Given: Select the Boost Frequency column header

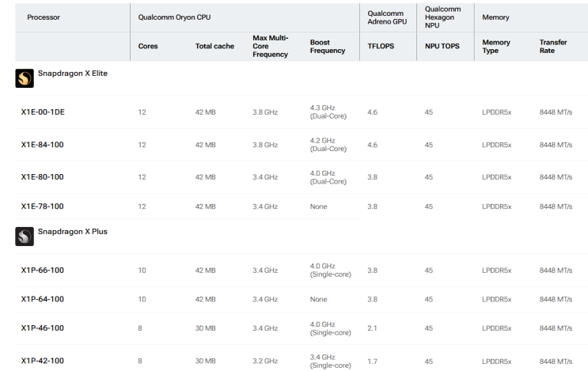Looking at the screenshot, I should (328, 46).
